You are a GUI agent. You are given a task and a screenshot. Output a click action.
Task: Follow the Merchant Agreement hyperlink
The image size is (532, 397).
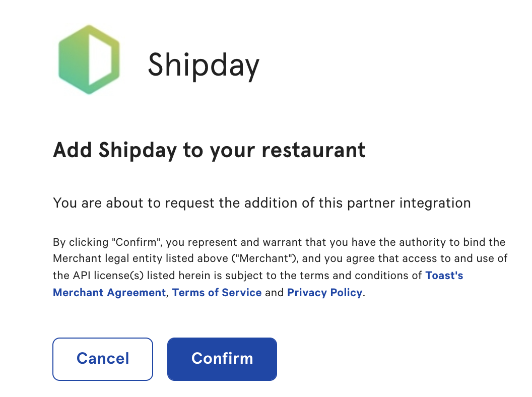(x=110, y=293)
